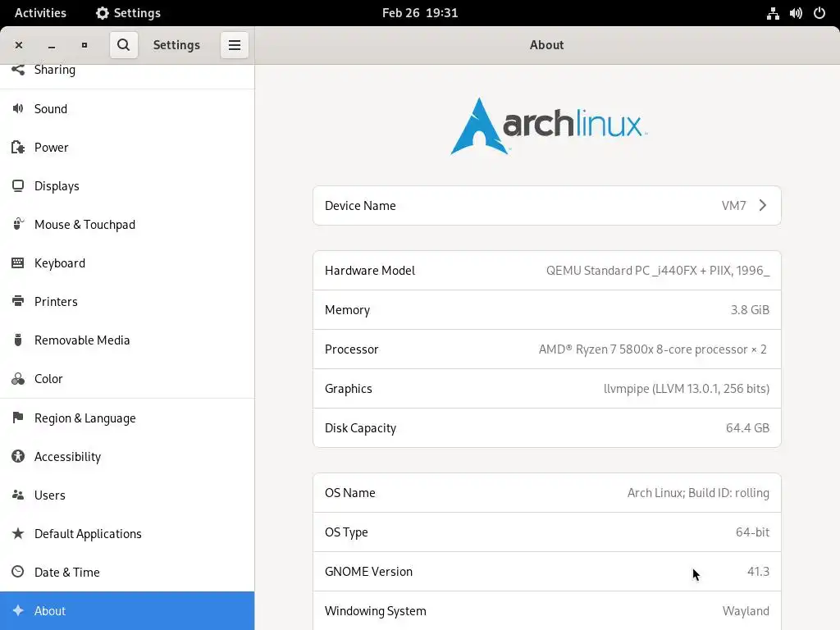Screen dimensions: 840x630
Task: Open the network status icon in top bar
Action: click(773, 13)
